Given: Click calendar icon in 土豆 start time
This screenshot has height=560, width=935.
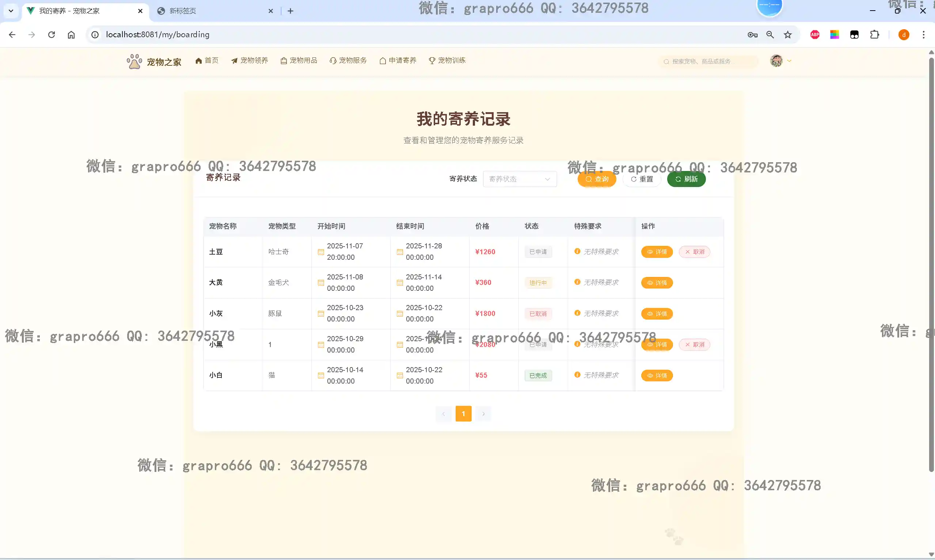Looking at the screenshot, I should point(321,252).
